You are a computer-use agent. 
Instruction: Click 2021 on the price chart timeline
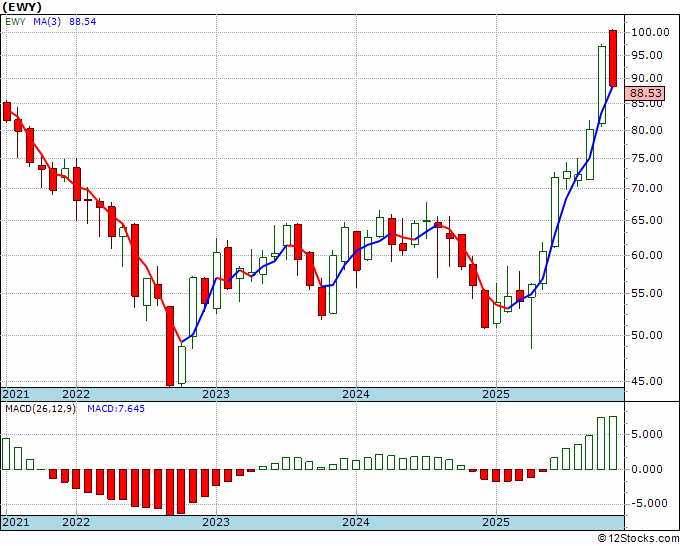coord(16,395)
